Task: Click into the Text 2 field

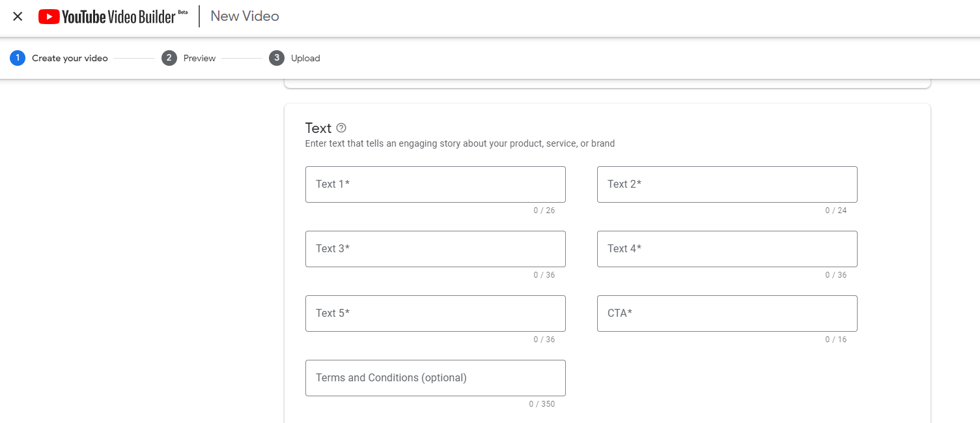Action: click(727, 184)
